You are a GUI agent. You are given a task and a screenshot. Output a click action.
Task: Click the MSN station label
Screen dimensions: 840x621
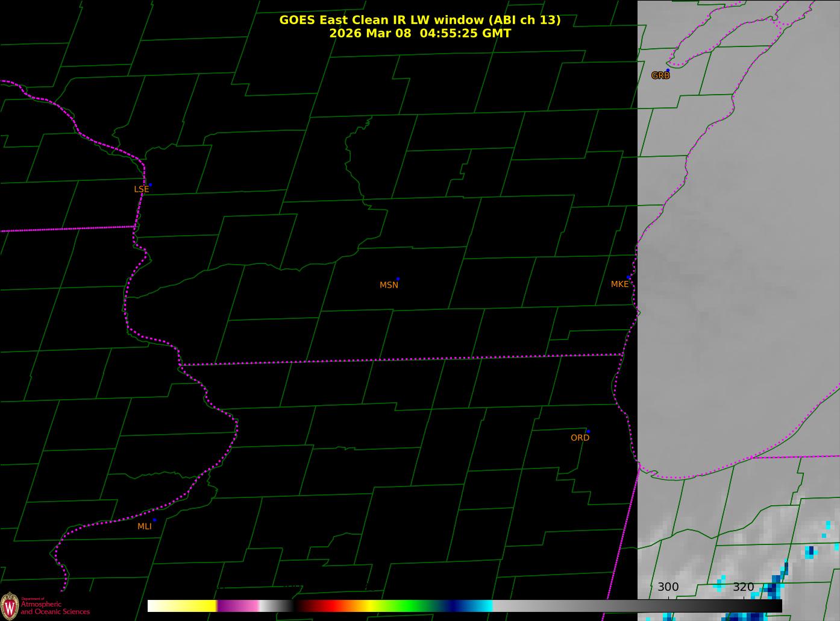[389, 285]
